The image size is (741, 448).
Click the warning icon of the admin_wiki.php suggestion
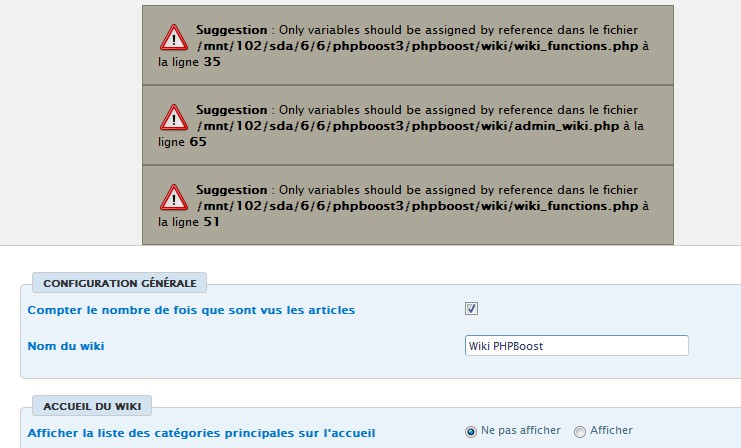point(174,117)
